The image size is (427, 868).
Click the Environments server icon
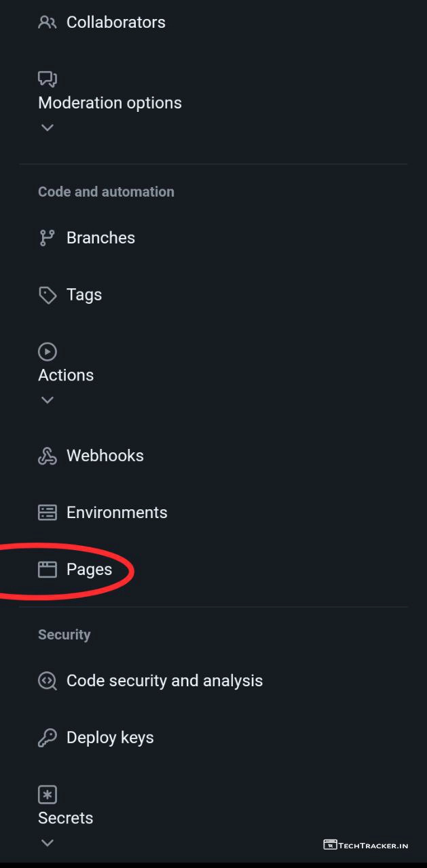point(47,513)
